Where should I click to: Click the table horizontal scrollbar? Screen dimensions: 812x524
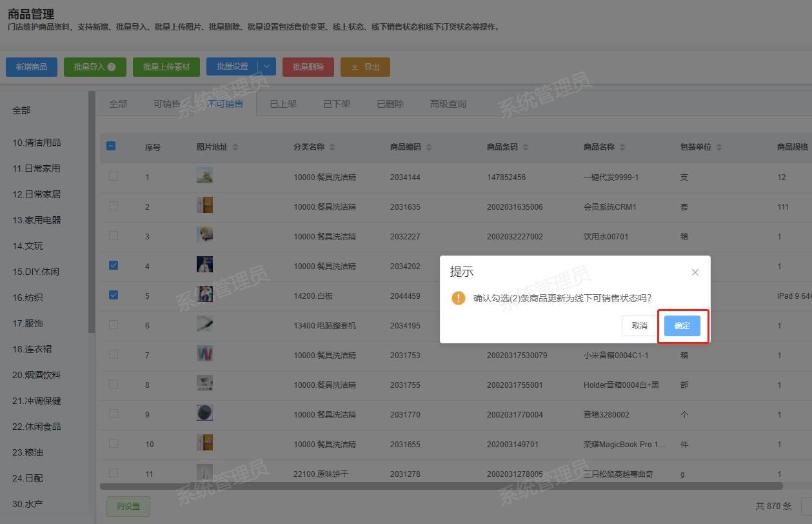point(441,486)
